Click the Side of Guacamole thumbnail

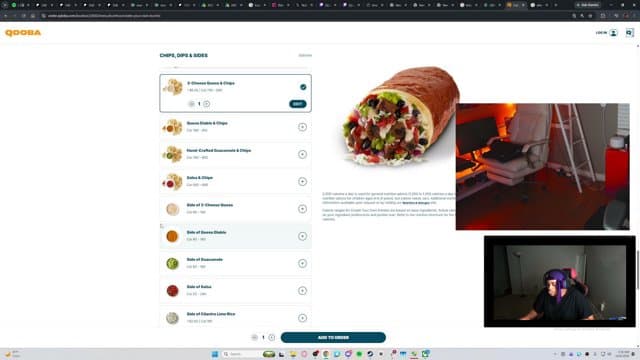tap(172, 264)
